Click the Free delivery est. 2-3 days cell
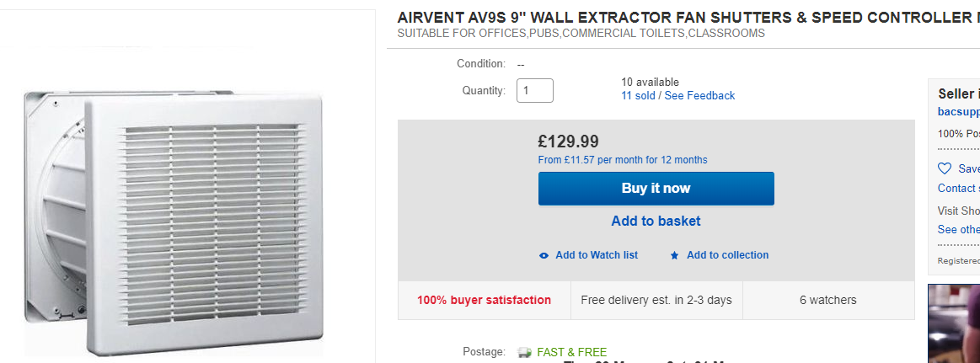Image resolution: width=980 pixels, height=363 pixels. [656, 300]
